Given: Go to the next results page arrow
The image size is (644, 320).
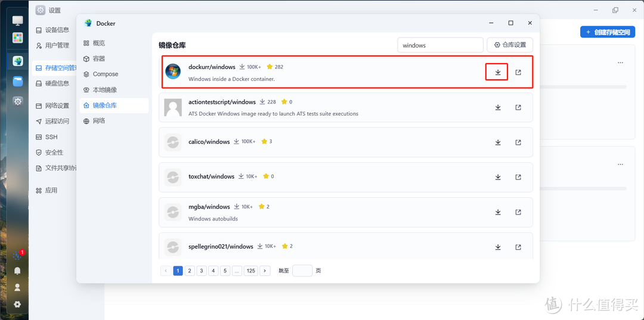Looking at the screenshot, I should tap(265, 271).
